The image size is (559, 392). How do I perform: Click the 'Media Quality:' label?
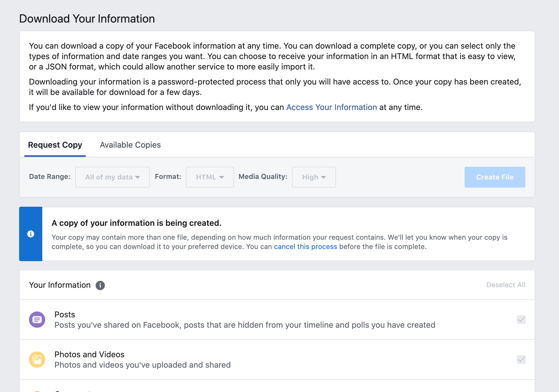point(263,177)
